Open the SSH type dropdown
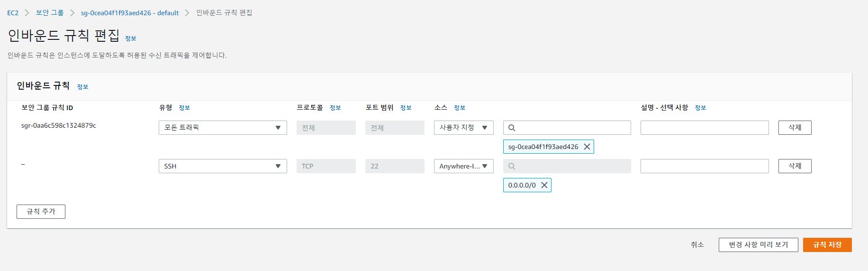868x271 pixels. [223, 166]
